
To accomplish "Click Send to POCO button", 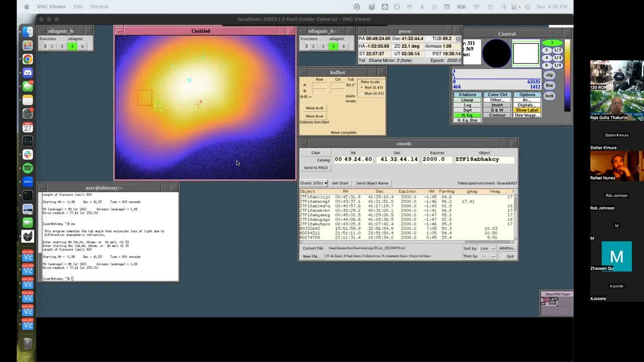I will click(x=315, y=167).
